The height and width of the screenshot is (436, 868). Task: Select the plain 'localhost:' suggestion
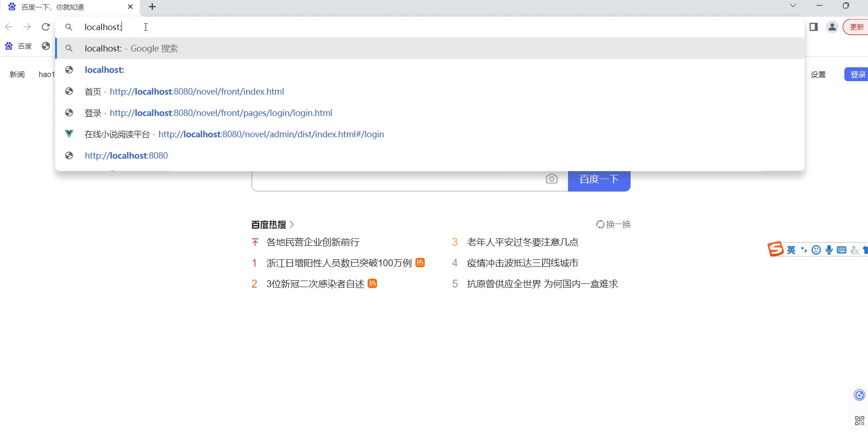tap(430, 70)
